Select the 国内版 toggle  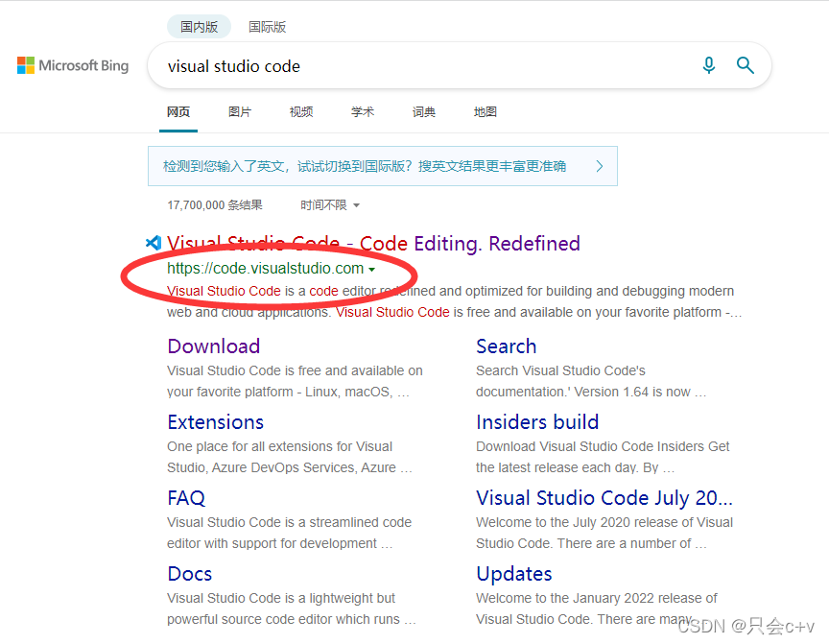(199, 27)
